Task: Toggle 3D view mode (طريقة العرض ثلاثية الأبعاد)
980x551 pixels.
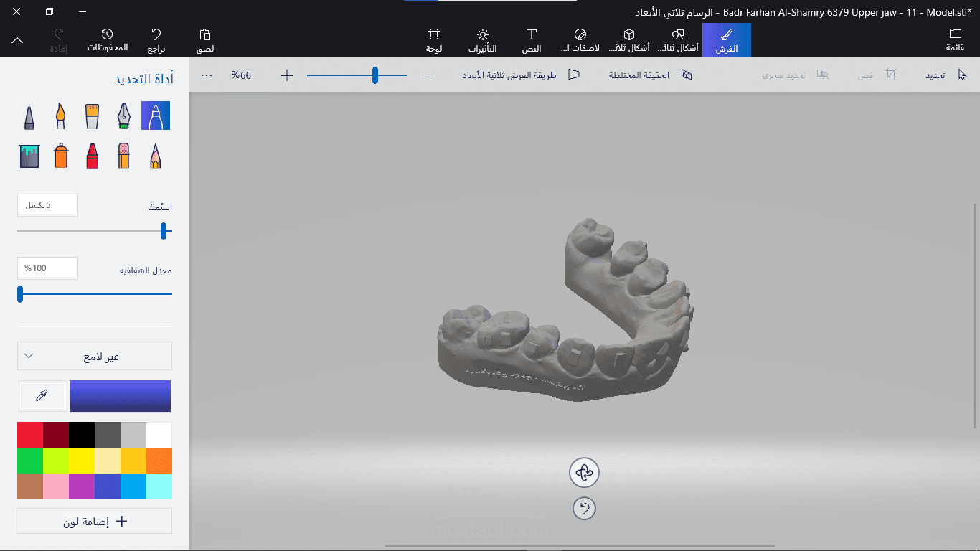Action: [x=521, y=75]
